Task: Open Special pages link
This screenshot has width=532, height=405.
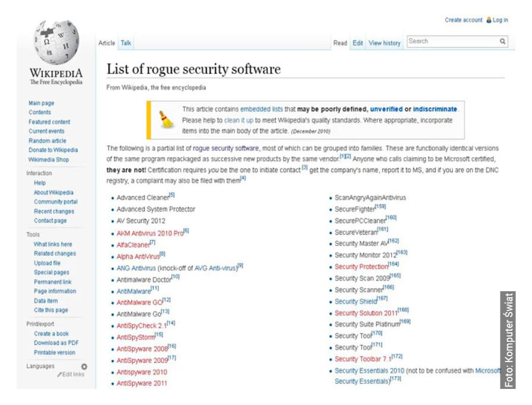Action: click(x=52, y=272)
